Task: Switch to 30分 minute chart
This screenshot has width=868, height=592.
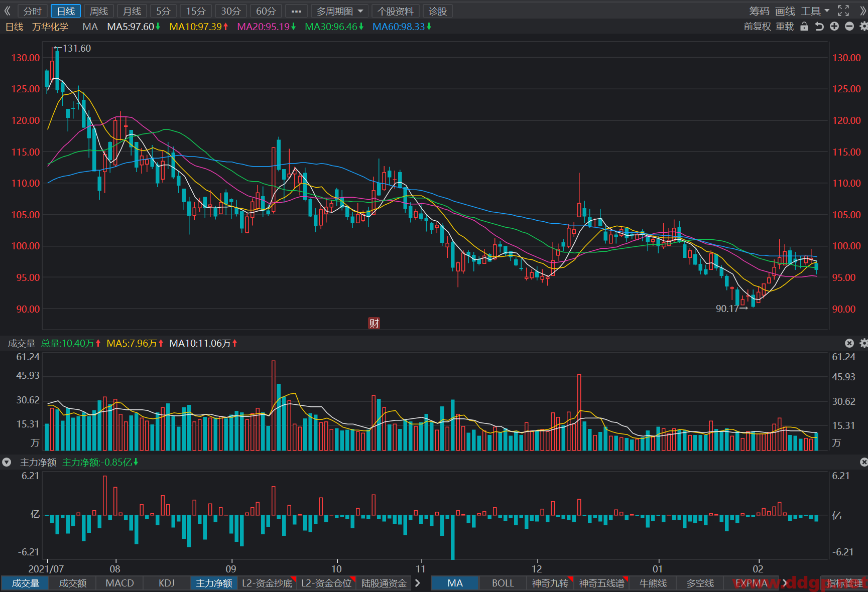Action: (231, 11)
